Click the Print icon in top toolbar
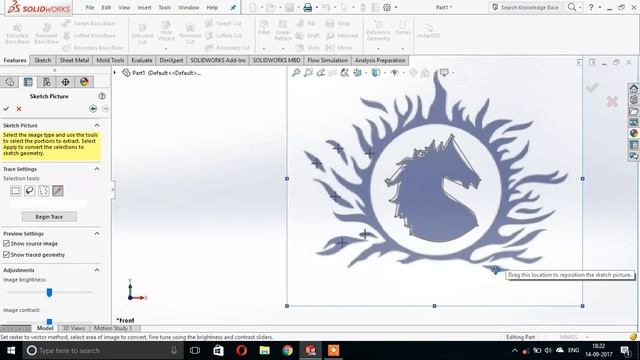Viewport: 640px width, 360px height. 308,7
